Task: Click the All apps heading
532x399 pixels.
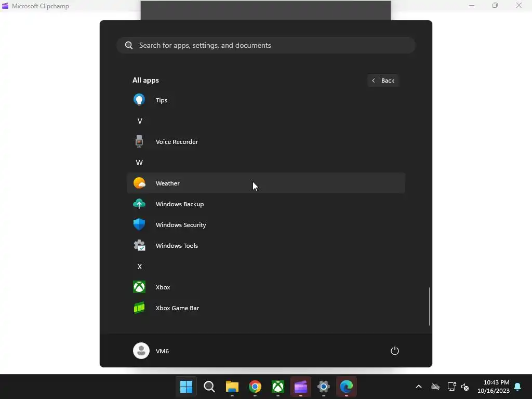Action: 145,81
